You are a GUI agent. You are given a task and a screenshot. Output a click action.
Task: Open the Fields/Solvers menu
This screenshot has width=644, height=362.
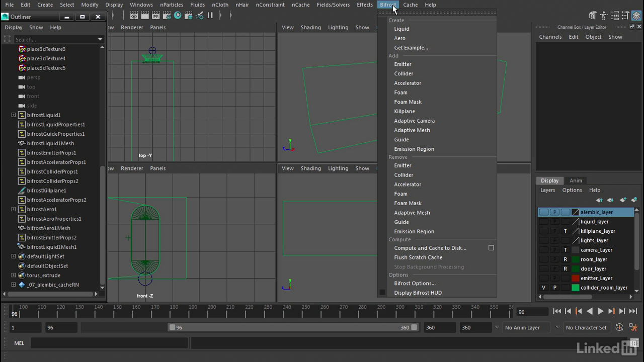click(333, 5)
